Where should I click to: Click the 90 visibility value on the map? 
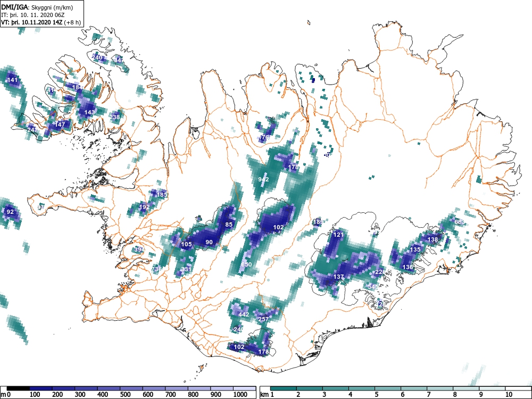[x=209, y=242]
